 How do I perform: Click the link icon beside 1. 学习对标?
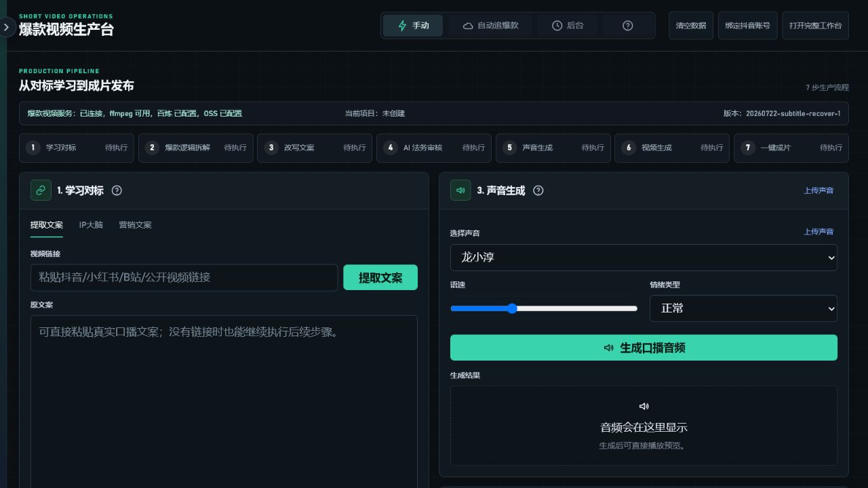[x=41, y=190]
